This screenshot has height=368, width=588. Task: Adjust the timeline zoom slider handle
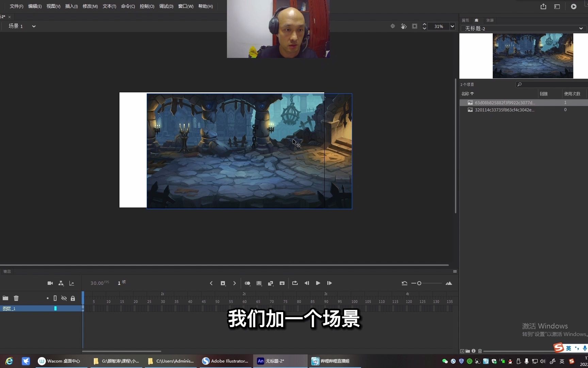coord(419,283)
